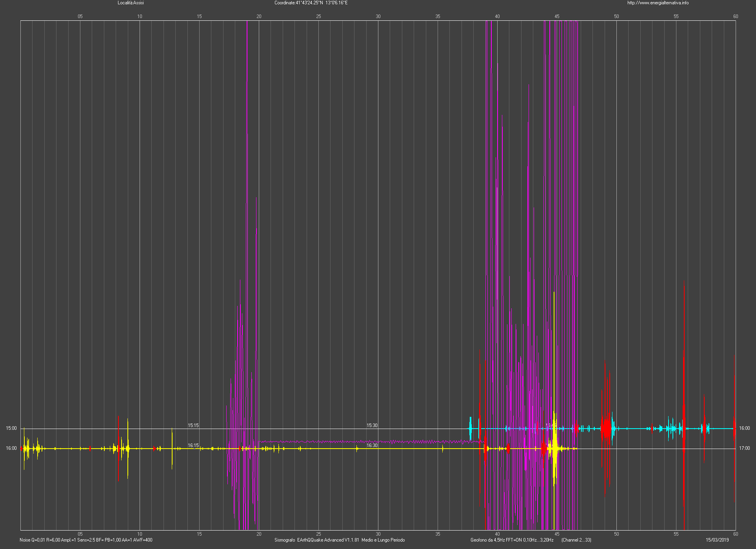Click minute label '60' on bottom axis

pyautogui.click(x=736, y=534)
